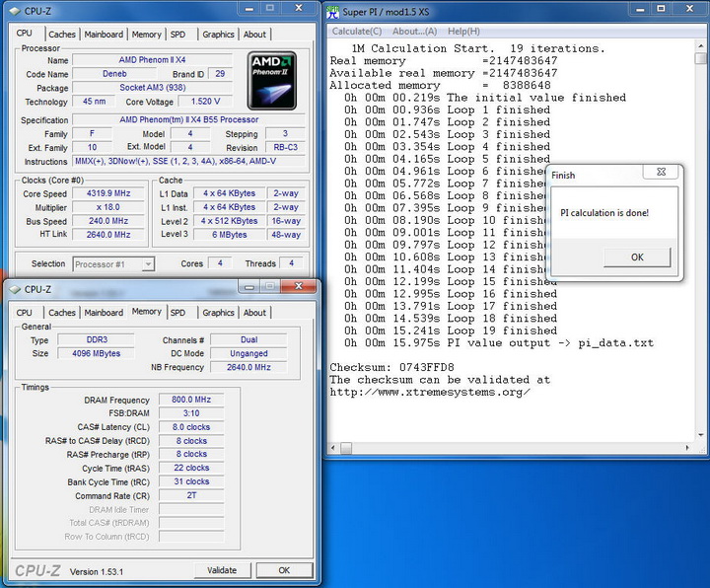Open About tab in lower CPU-Z window
Image resolution: width=710 pixels, height=588 pixels.
click(x=254, y=313)
